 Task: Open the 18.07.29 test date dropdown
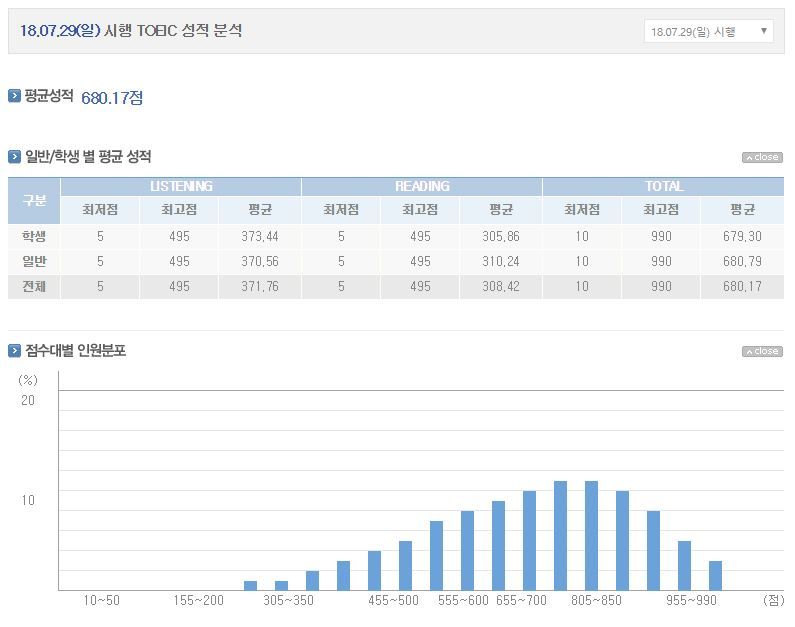[x=708, y=31]
